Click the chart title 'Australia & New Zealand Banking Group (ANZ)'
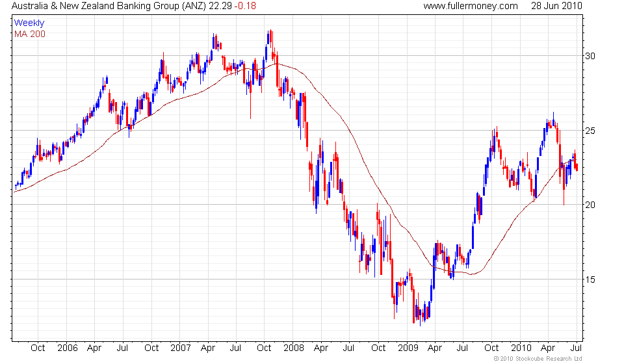This screenshot has width=637, height=364. 109,6
